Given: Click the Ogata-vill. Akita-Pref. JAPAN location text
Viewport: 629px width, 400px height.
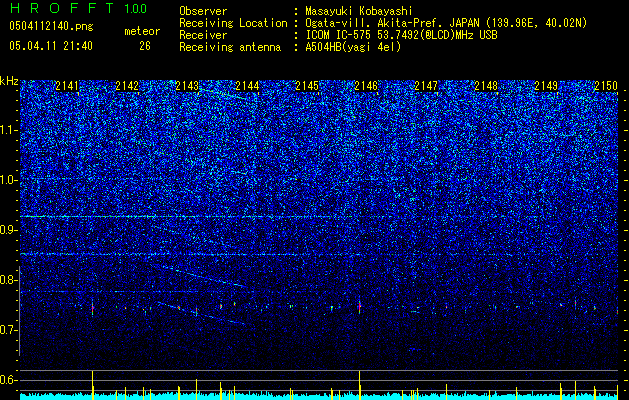Looking at the screenshot, I should click(446, 23).
